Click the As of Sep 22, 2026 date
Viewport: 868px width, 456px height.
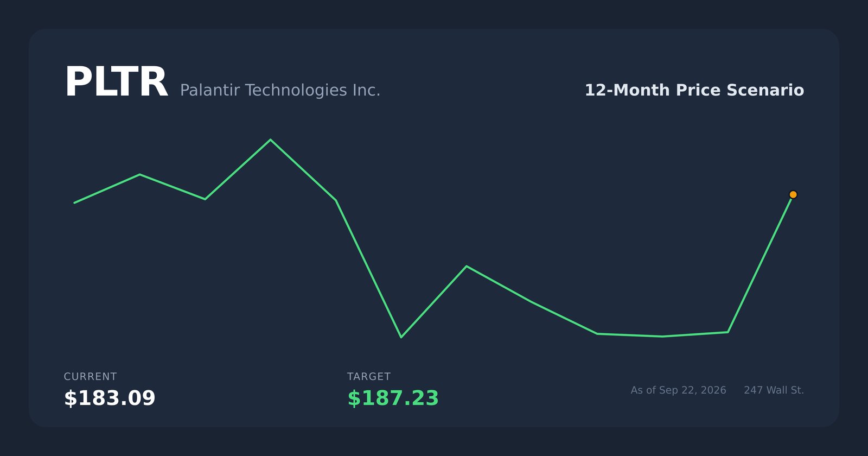point(678,390)
